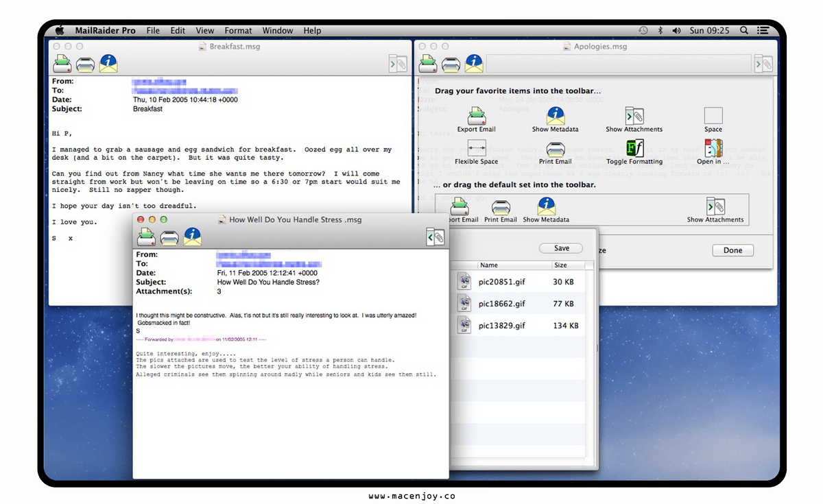
Task: Click the Bluetooth menu bar icon
Action: point(660,30)
